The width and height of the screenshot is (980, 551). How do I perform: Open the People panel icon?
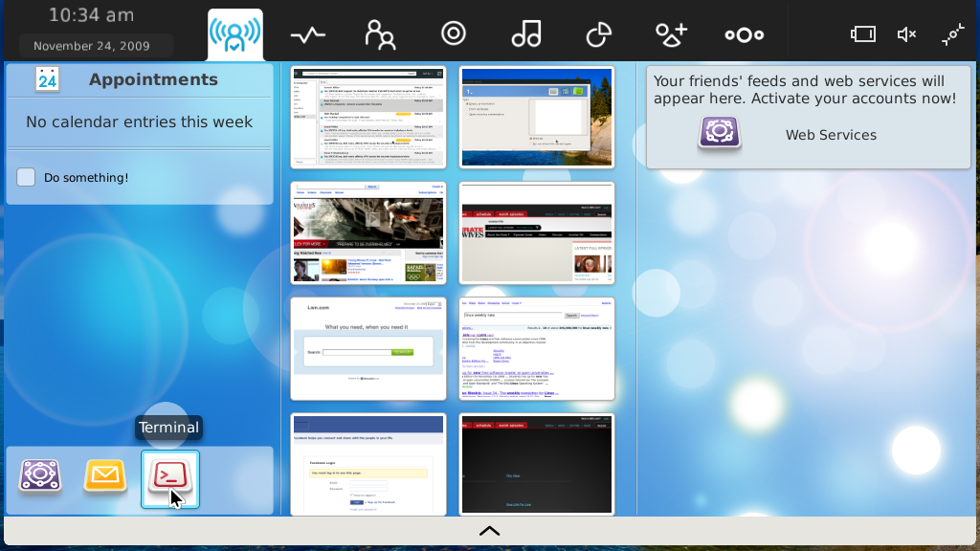[x=380, y=34]
